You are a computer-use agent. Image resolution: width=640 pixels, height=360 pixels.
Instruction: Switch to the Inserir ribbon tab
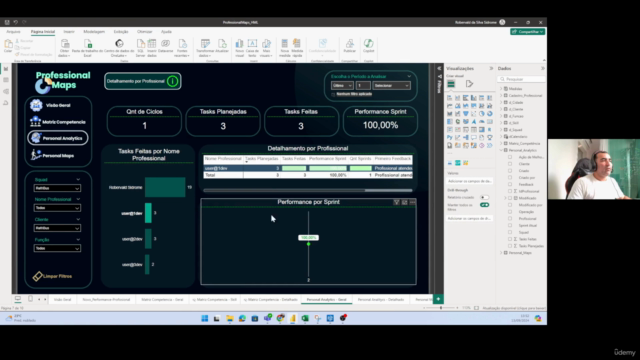pyautogui.click(x=69, y=31)
